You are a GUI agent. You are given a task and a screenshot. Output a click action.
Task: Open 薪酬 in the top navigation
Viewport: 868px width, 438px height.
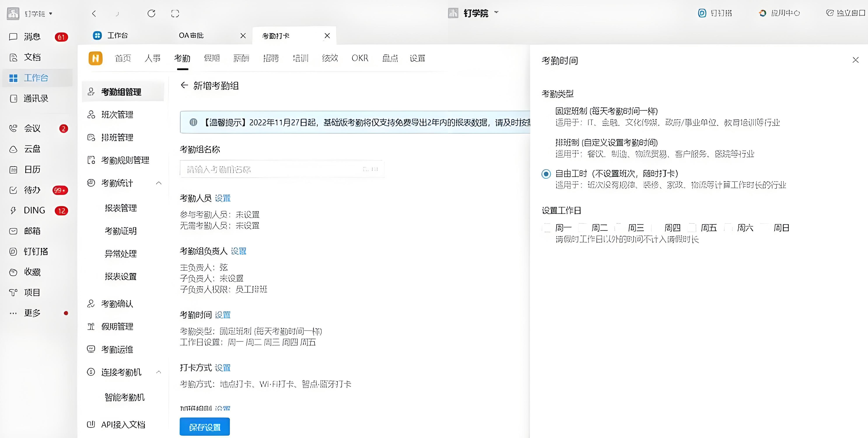(241, 58)
